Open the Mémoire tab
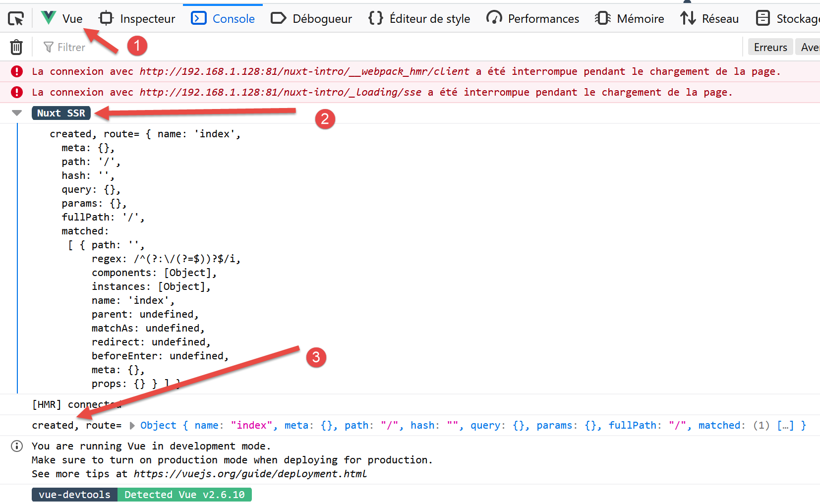Viewport: 820px width, 504px height. click(630, 19)
